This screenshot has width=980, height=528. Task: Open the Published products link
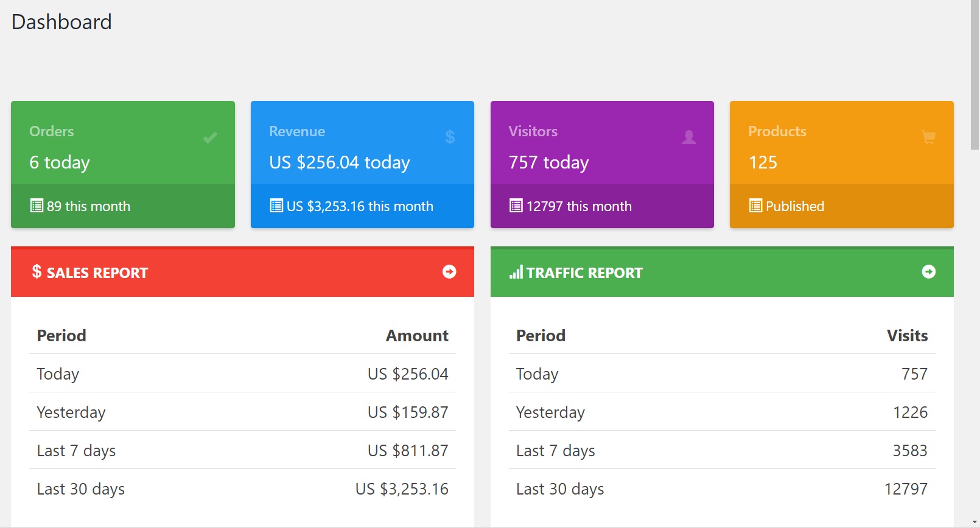[x=794, y=206]
